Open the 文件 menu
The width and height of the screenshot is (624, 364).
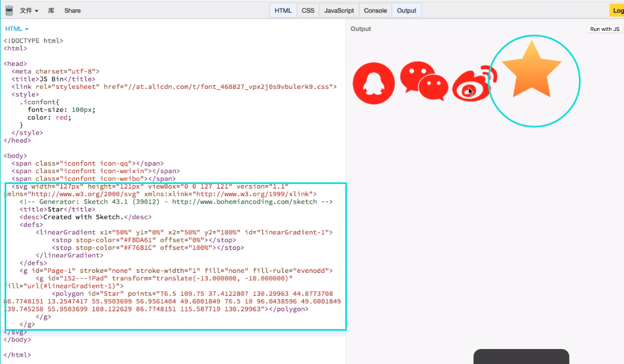coord(26,9)
